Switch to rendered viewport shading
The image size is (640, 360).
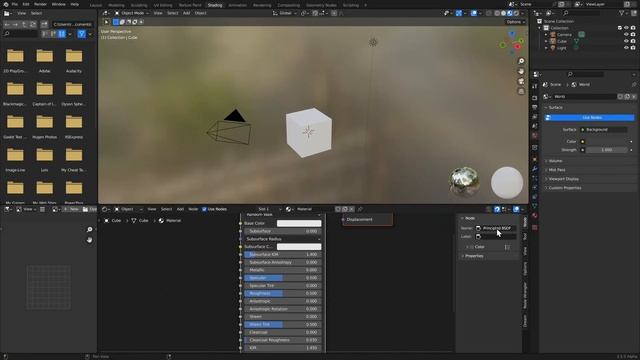pyautogui.click(x=516, y=13)
